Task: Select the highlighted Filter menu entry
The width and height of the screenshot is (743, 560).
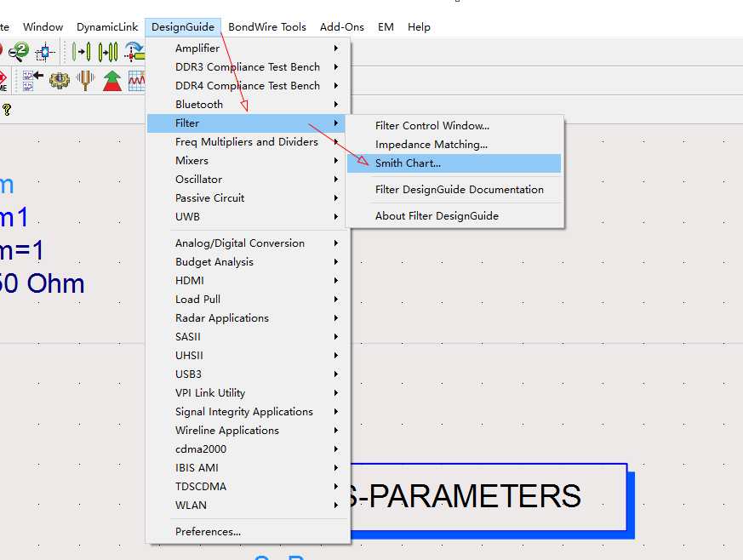Action: (x=247, y=123)
